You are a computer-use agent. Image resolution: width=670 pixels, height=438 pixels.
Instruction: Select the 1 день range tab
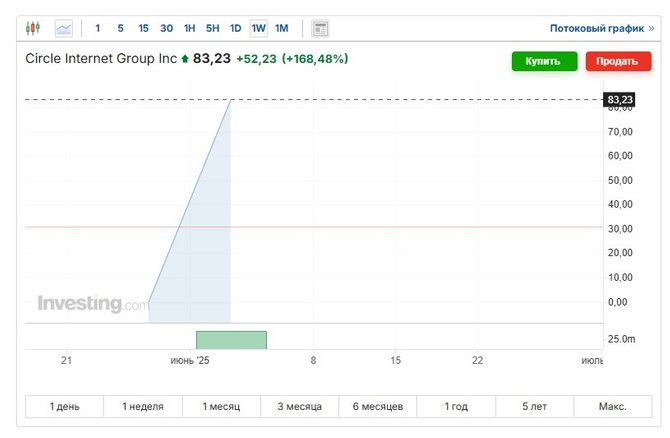[65, 406]
